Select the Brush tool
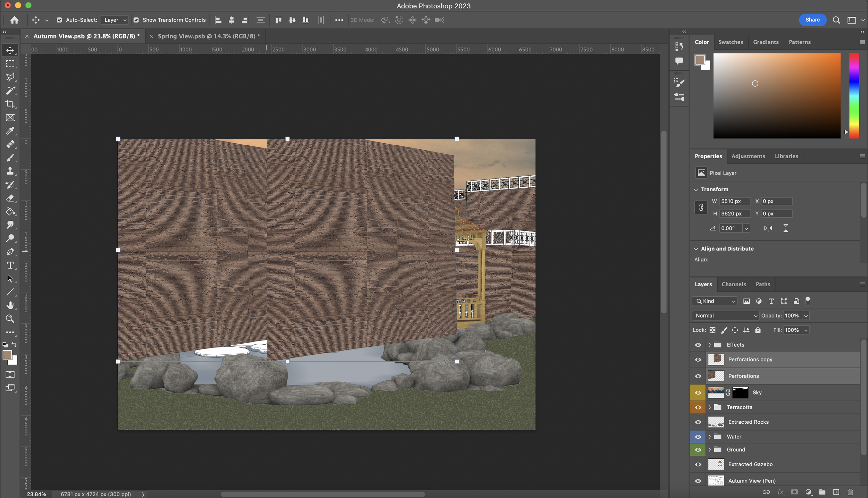 pos(10,158)
